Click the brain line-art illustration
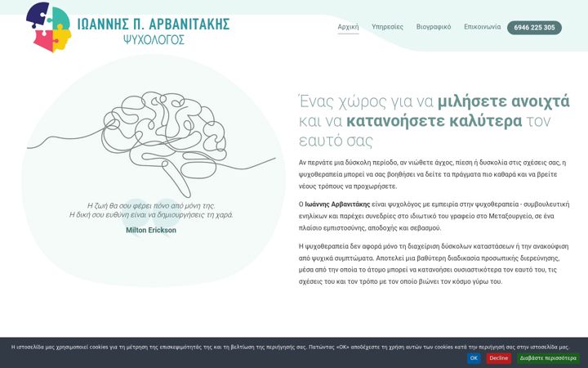The image size is (588, 368). [x=152, y=145]
